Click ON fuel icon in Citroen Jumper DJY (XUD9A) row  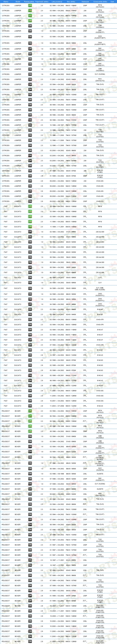[x=30, y=74]
